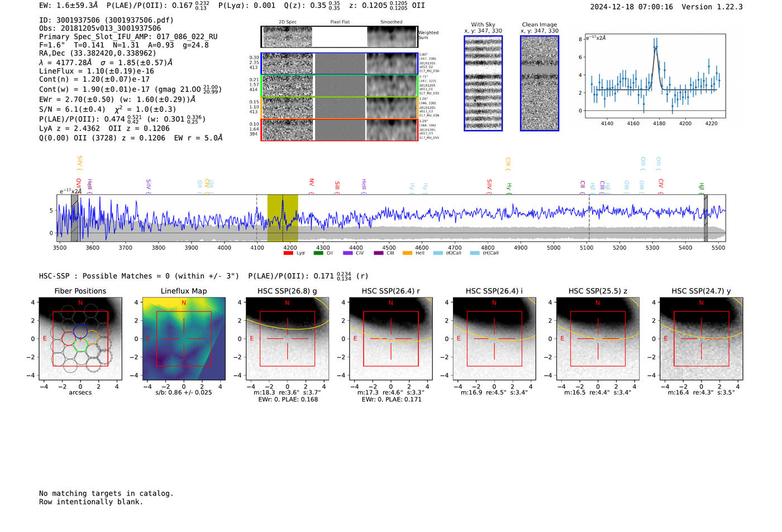Screen dimensions: 782x532
Task: Click the "Row intentionally blank." text
Action: (91, 502)
